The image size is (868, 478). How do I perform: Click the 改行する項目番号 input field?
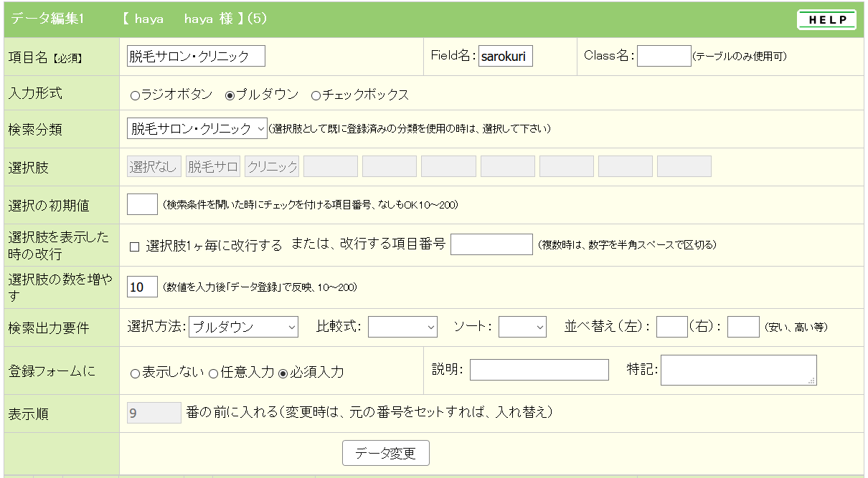click(x=491, y=244)
